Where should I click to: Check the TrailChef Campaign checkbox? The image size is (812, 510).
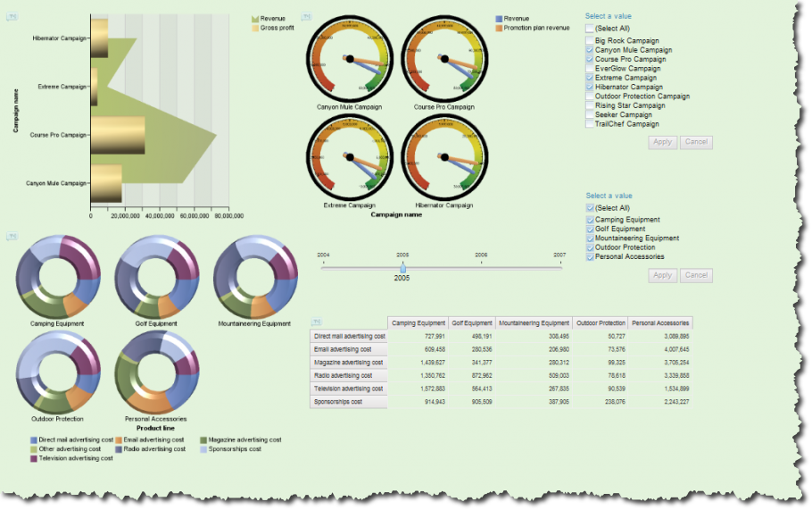click(x=589, y=124)
